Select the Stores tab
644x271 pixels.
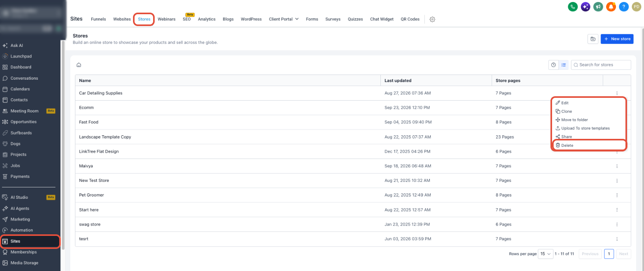144,19
